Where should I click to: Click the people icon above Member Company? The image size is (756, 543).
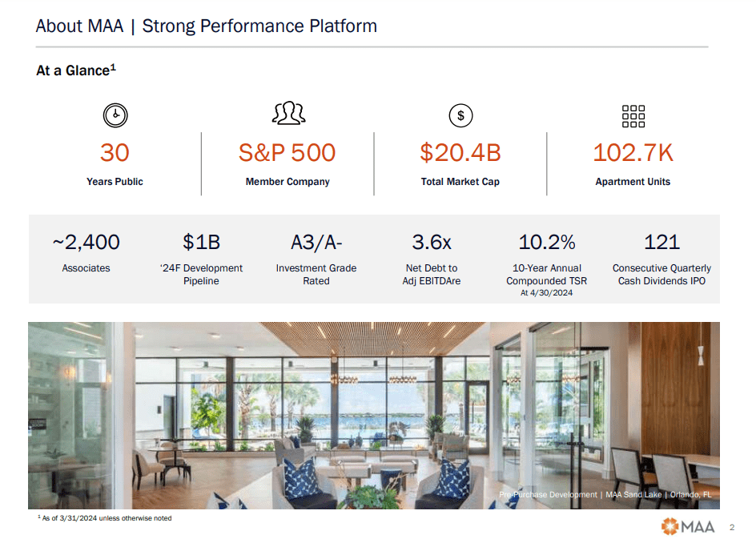point(288,115)
